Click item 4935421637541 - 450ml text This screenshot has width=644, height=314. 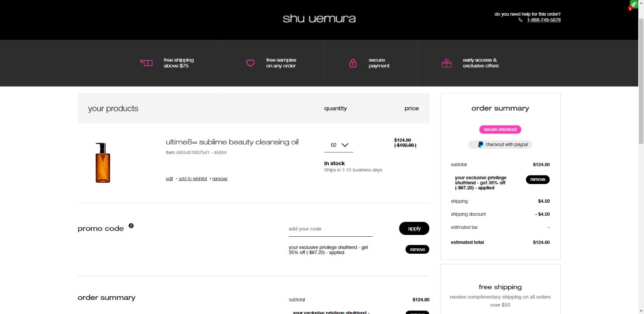196,153
